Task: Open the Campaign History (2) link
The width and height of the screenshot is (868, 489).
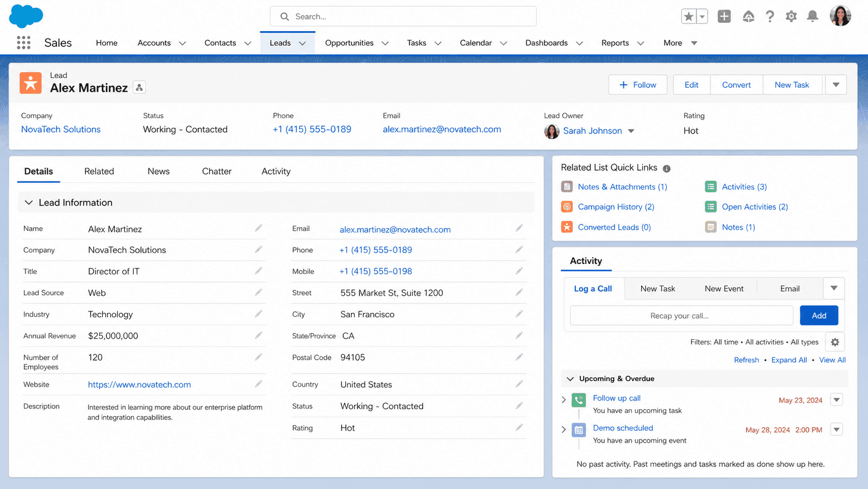Action: coord(616,207)
